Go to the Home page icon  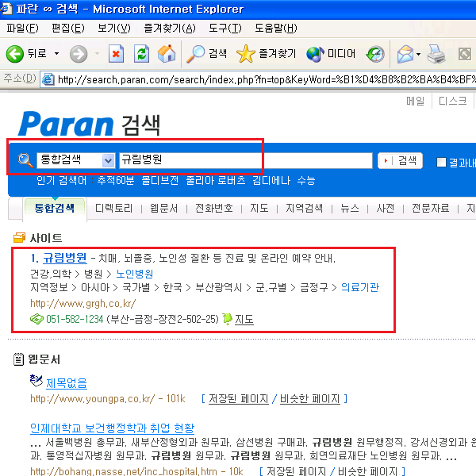point(166,54)
